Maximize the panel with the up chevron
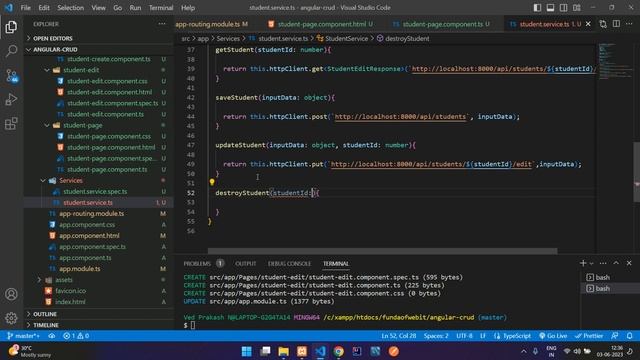 (x=616, y=263)
